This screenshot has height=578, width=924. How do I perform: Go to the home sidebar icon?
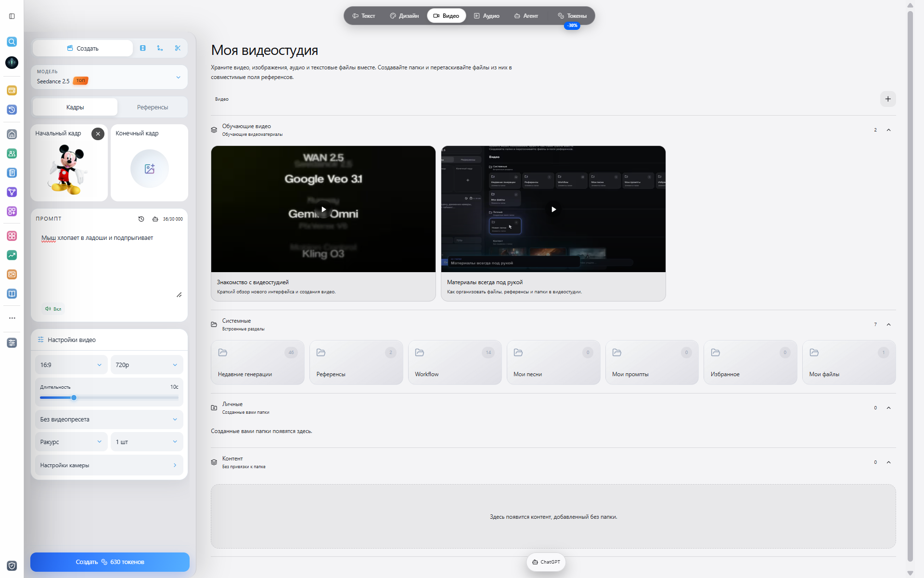[x=12, y=134]
